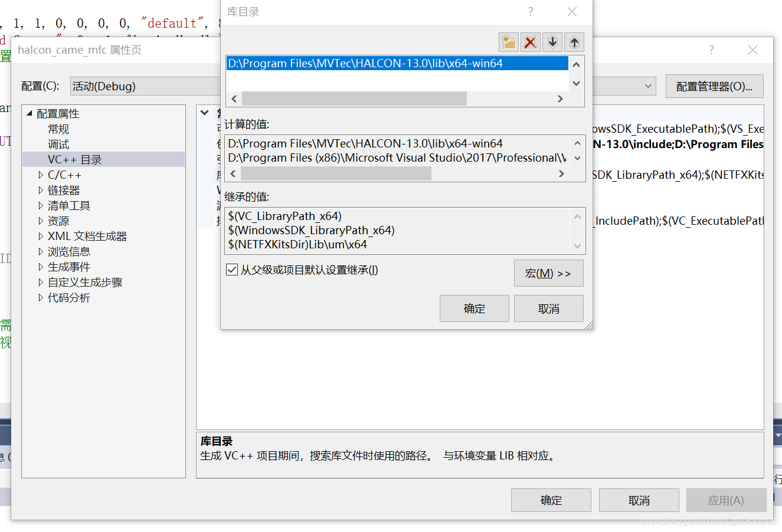Click the edit list horizontal scrollbar thumb
Image resolution: width=782 pixels, height=532 pixels.
(x=354, y=98)
